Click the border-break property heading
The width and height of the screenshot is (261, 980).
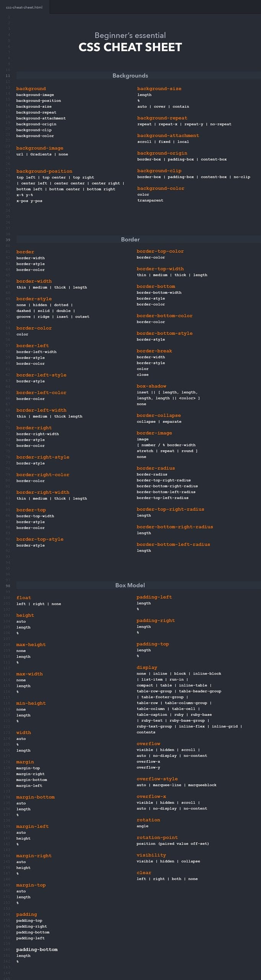(x=154, y=351)
